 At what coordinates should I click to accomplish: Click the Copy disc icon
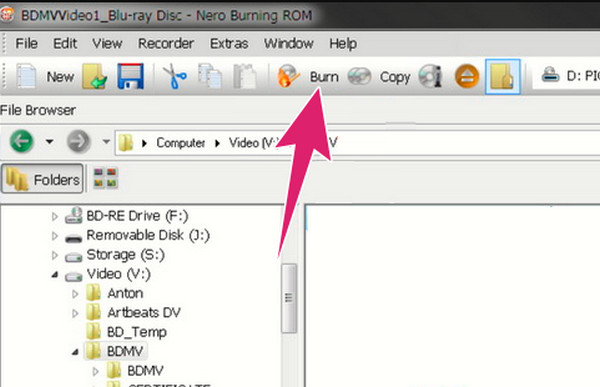359,76
